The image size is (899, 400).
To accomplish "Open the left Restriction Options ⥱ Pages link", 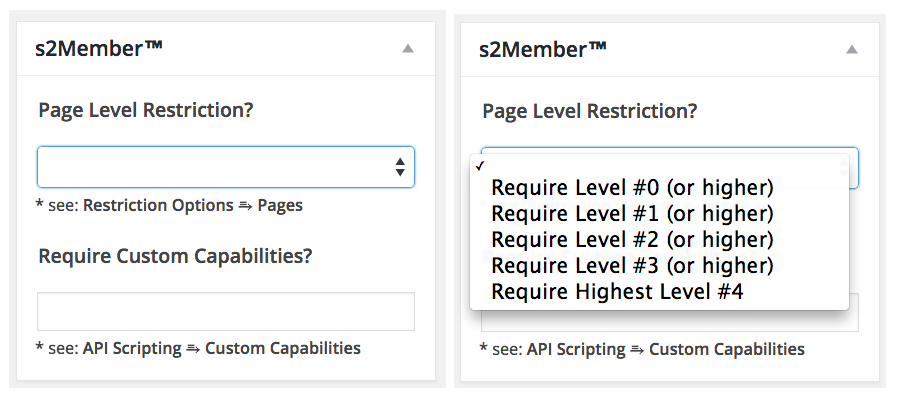I will tap(193, 205).
